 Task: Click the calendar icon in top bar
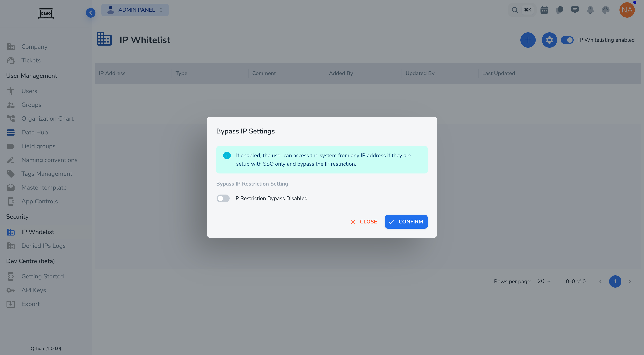(544, 10)
